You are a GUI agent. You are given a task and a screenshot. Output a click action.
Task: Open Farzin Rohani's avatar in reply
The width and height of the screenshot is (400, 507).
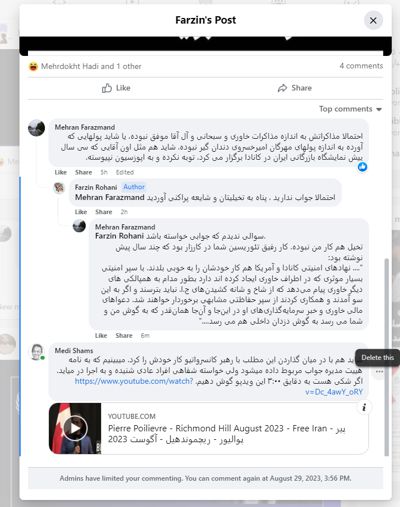(x=59, y=188)
